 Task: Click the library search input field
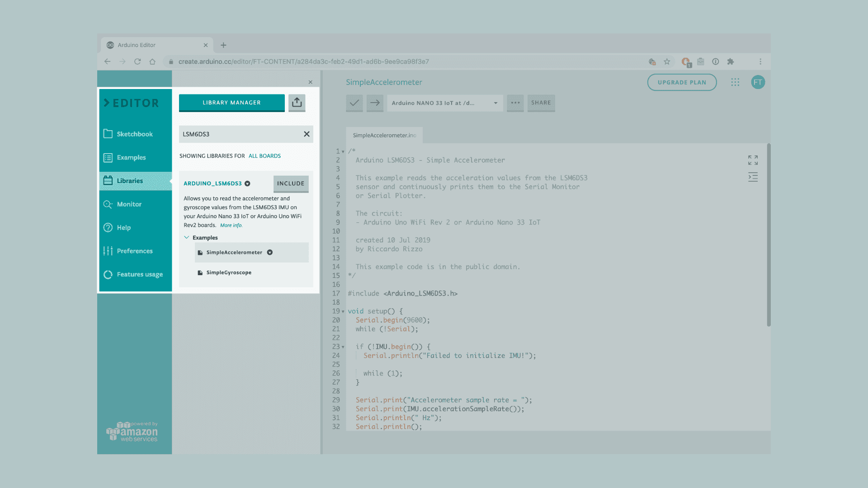click(240, 134)
